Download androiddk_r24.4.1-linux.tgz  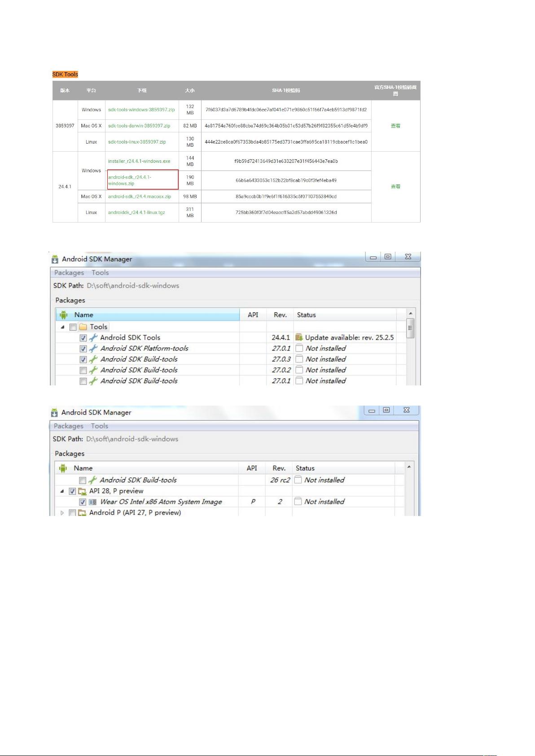(x=136, y=213)
